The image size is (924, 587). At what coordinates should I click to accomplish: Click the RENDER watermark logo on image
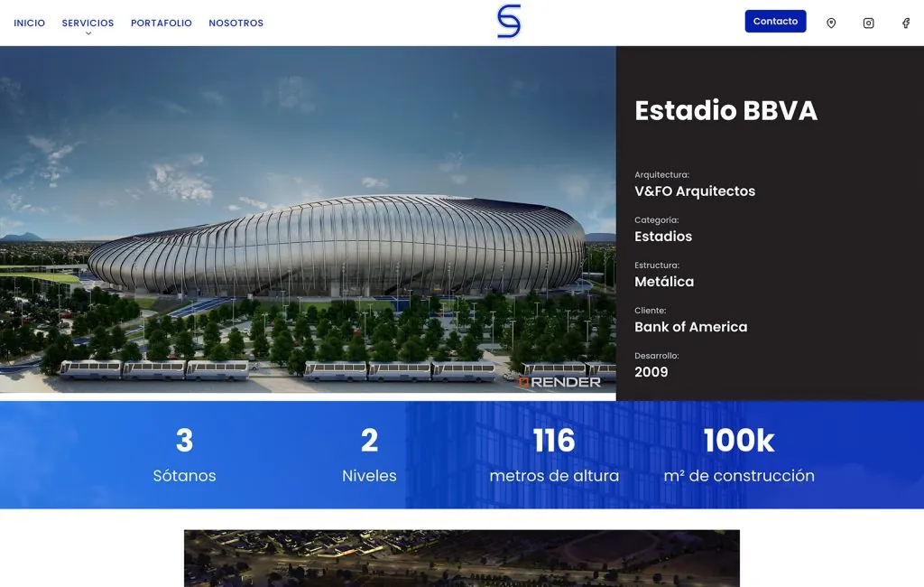559,382
